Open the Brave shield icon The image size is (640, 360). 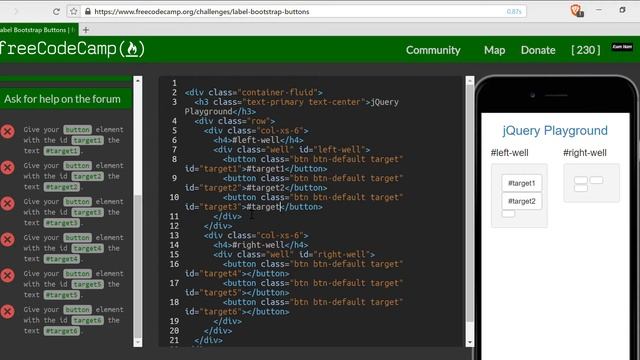tap(576, 10)
